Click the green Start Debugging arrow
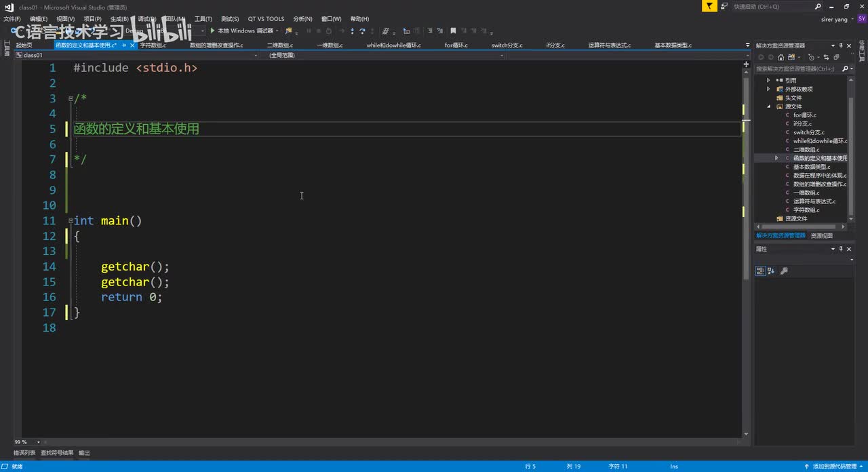This screenshot has width=868, height=472. pos(212,31)
